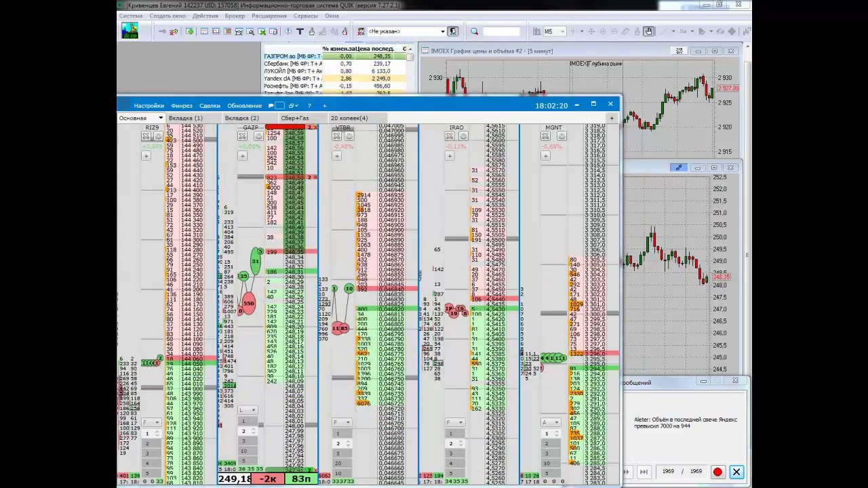
Task: Add new tab with the plus button
Action: pyautogui.click(x=612, y=118)
